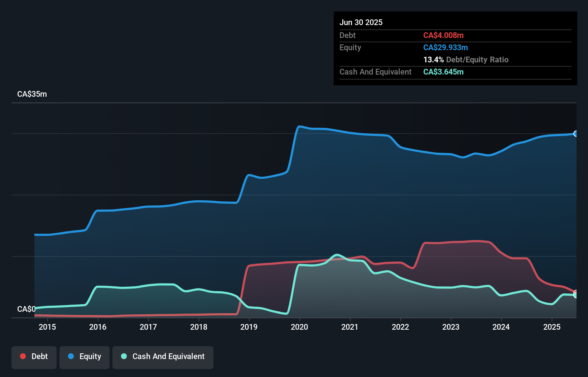The height and width of the screenshot is (377, 588).
Task: Click the CA$0 y-axis label
Action: 26,309
